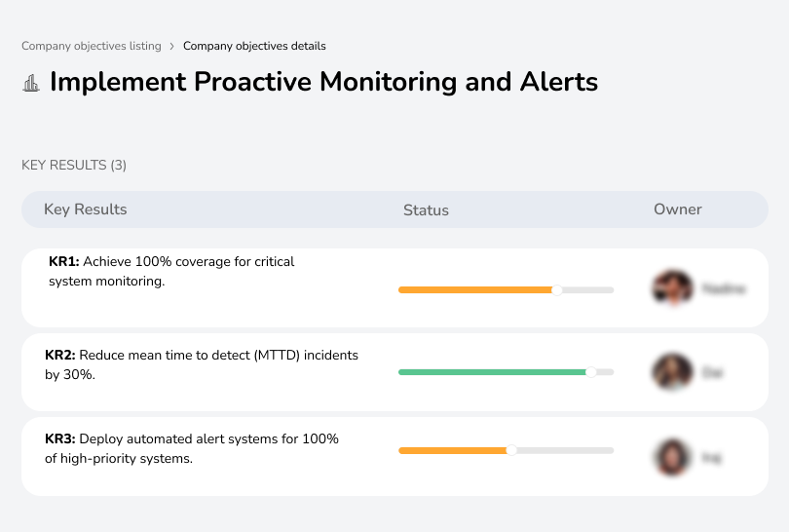789x532 pixels.
Task: Click the breadcrumb chevron separator
Action: point(171,47)
